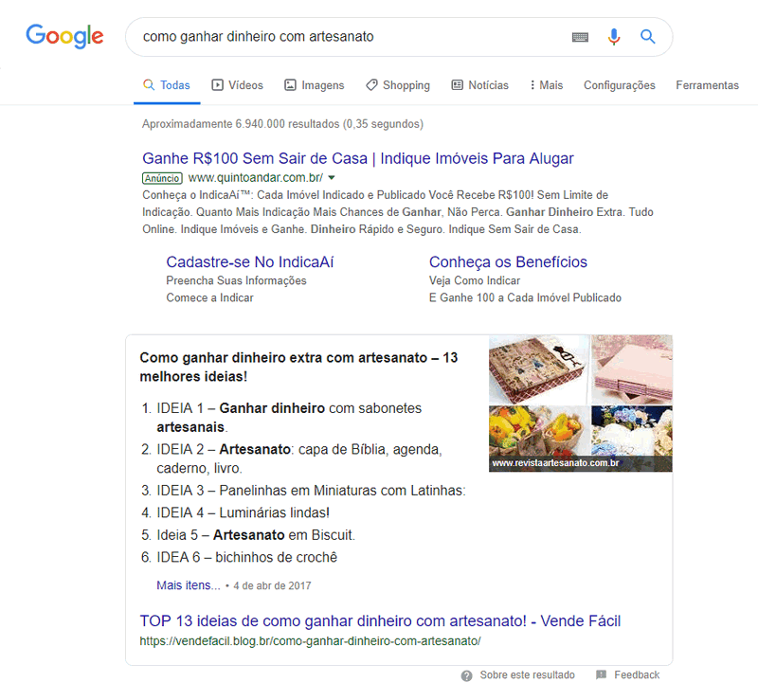Click the revistaartesanato.com.br snippet image
758x700 pixels.
[x=581, y=404]
